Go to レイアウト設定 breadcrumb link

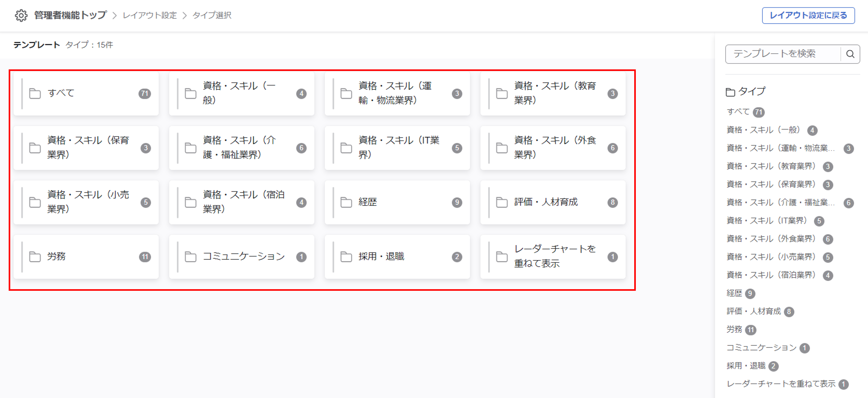(x=150, y=16)
